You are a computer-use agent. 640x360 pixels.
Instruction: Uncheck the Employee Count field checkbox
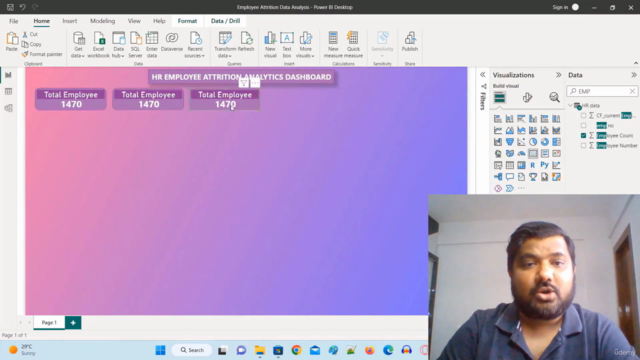[583, 136]
